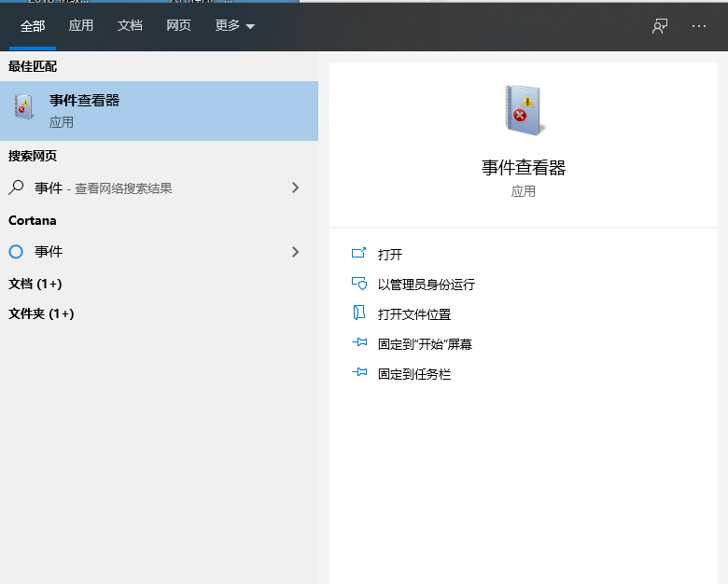The width and height of the screenshot is (728, 584).
Task: Switch to the 文档 tab
Action: (130, 25)
